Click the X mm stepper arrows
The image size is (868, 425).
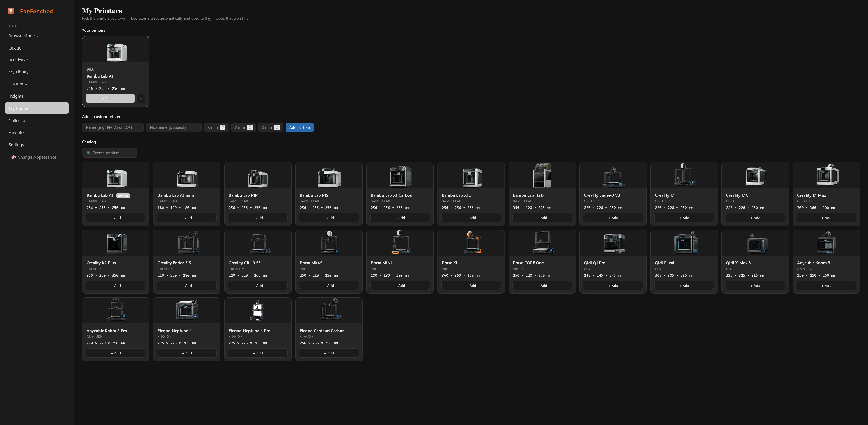click(222, 127)
